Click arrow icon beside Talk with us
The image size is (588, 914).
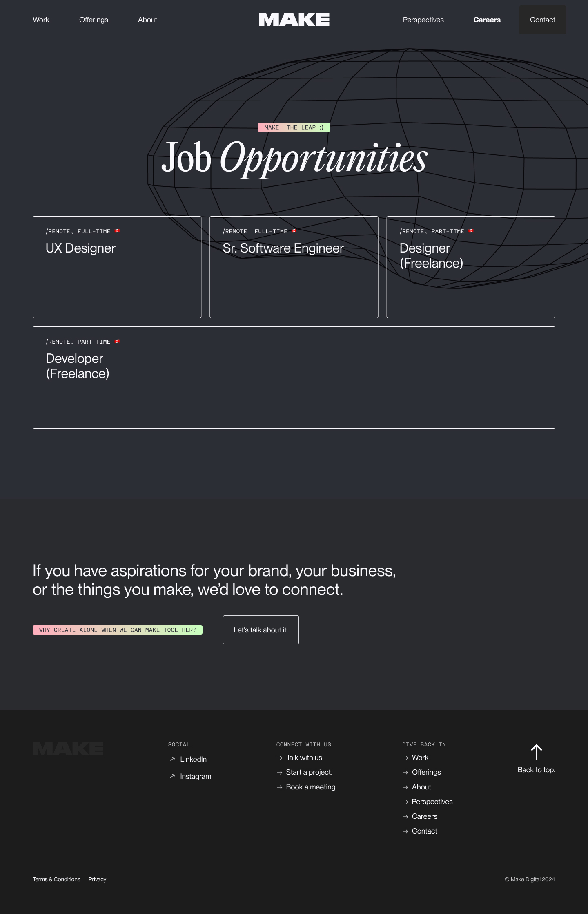coord(279,758)
